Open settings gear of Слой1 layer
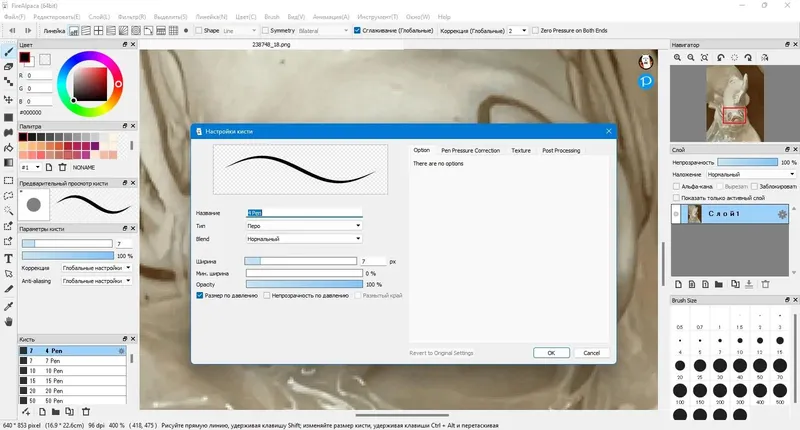 click(x=782, y=214)
